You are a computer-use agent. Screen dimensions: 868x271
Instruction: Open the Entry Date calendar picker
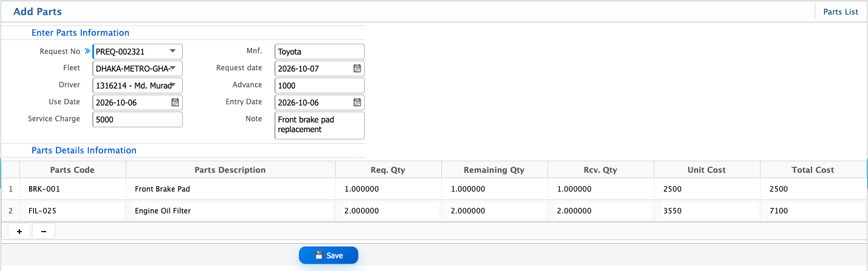click(358, 102)
